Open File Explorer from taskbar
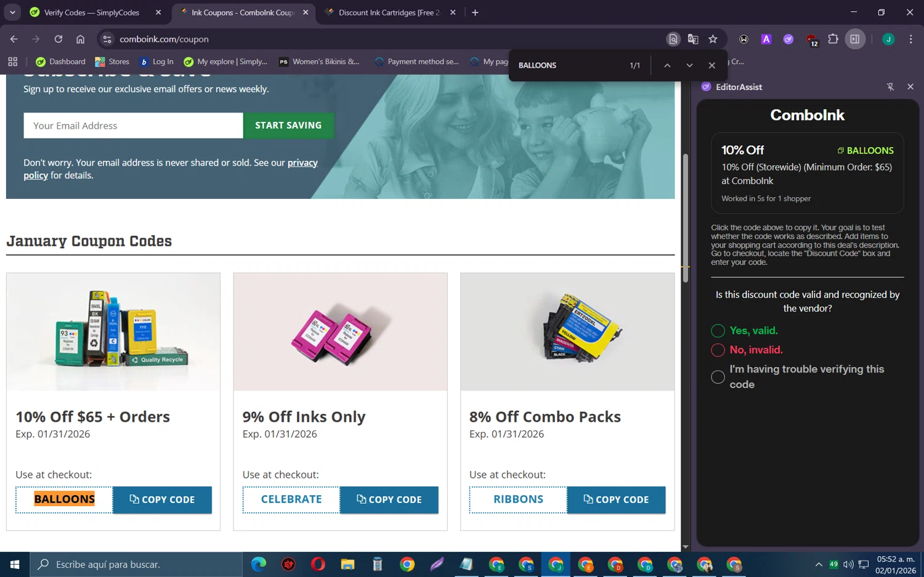The width and height of the screenshot is (924, 577). (347, 564)
